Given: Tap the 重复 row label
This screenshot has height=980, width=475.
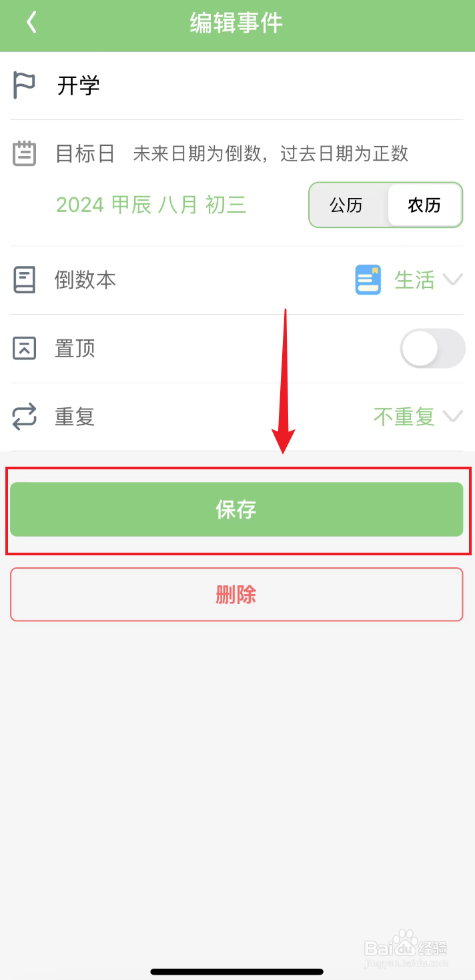Looking at the screenshot, I should (75, 417).
